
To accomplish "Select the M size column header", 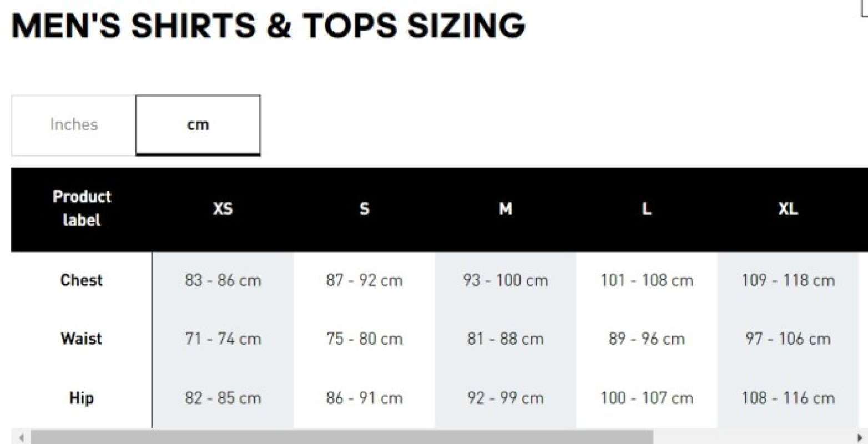I will [505, 209].
